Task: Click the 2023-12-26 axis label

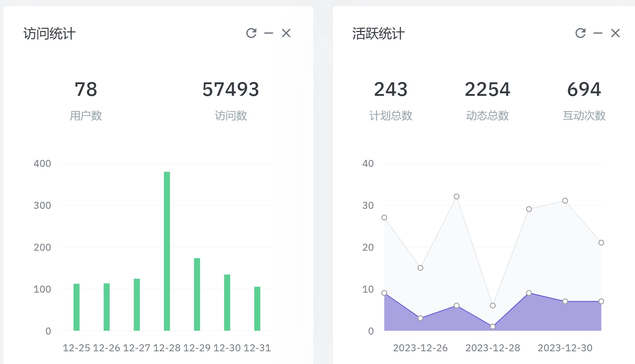Action: (x=420, y=348)
